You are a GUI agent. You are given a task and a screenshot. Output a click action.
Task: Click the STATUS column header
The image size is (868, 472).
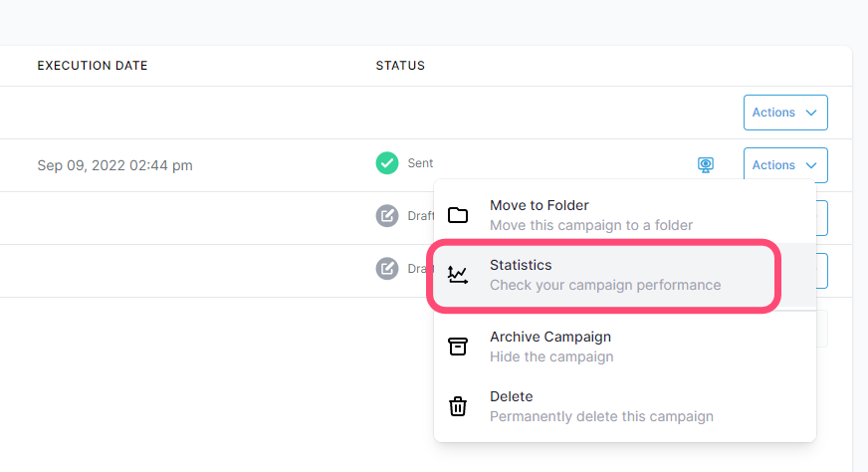[x=400, y=66]
